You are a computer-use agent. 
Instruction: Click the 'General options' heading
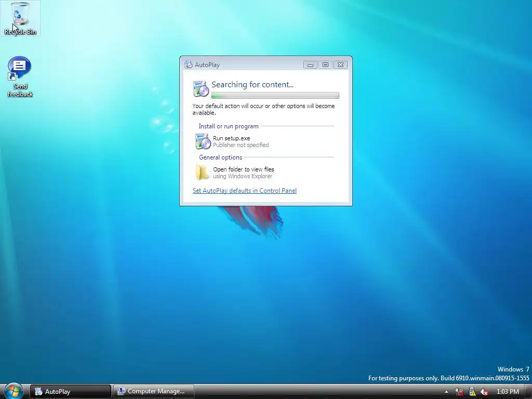(x=220, y=157)
